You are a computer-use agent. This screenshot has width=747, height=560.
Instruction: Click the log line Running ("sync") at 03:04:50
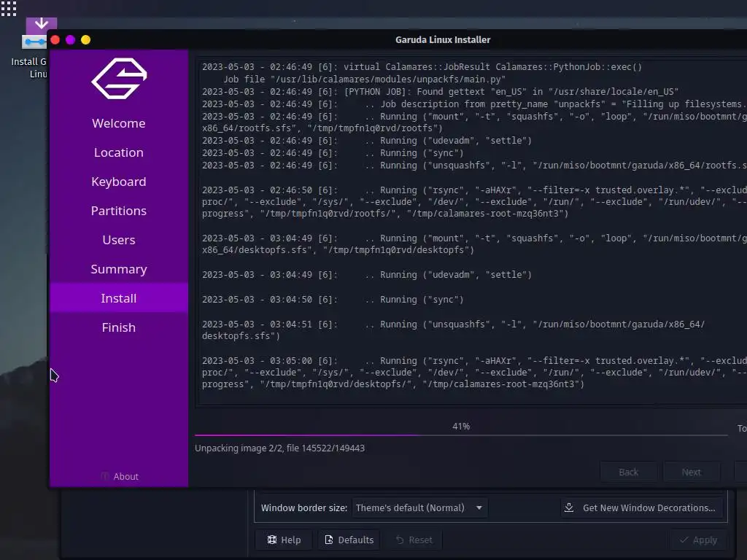click(x=333, y=300)
